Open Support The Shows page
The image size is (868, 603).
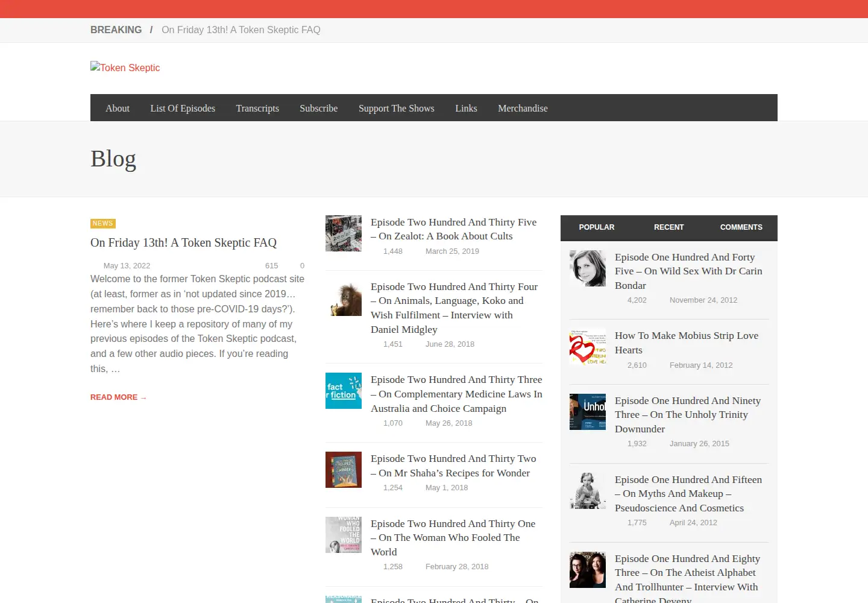(x=396, y=108)
